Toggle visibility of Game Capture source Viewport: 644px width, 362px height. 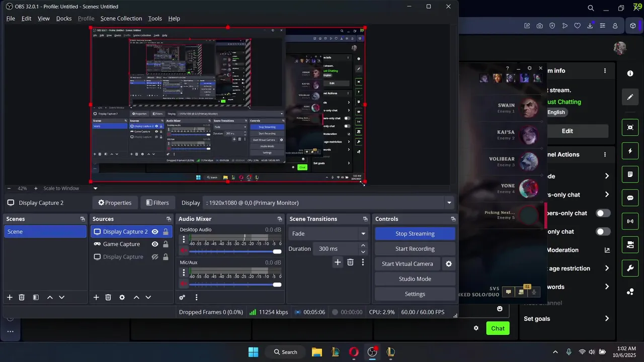155,244
